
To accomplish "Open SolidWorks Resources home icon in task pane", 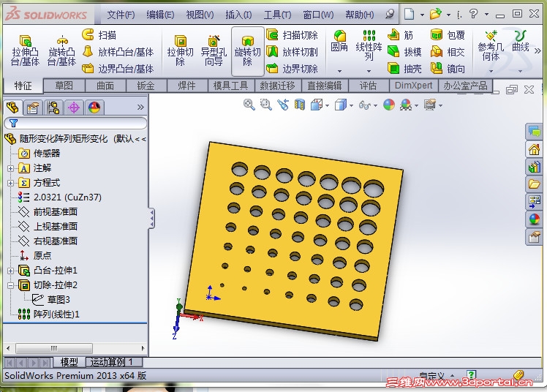I will click(534, 150).
